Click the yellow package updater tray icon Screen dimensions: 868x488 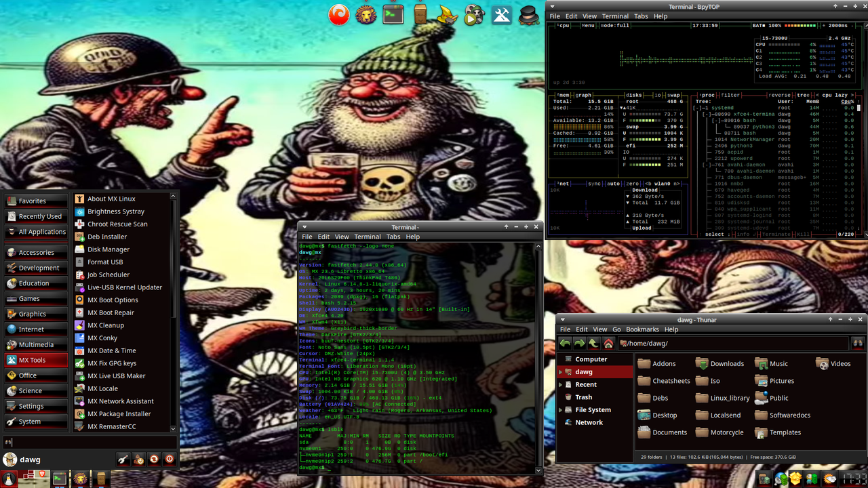tap(795, 479)
